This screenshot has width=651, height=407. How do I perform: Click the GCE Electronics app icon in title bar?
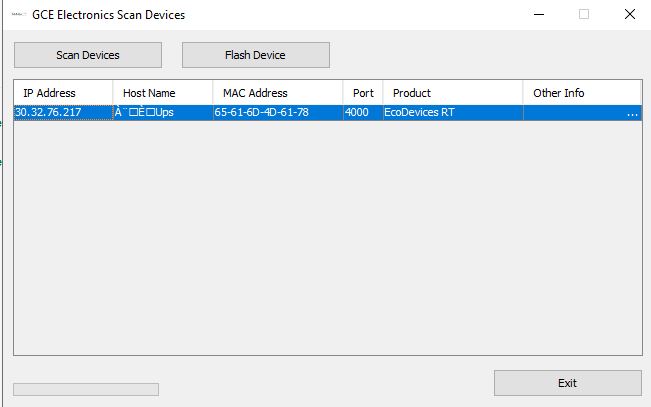[17, 15]
